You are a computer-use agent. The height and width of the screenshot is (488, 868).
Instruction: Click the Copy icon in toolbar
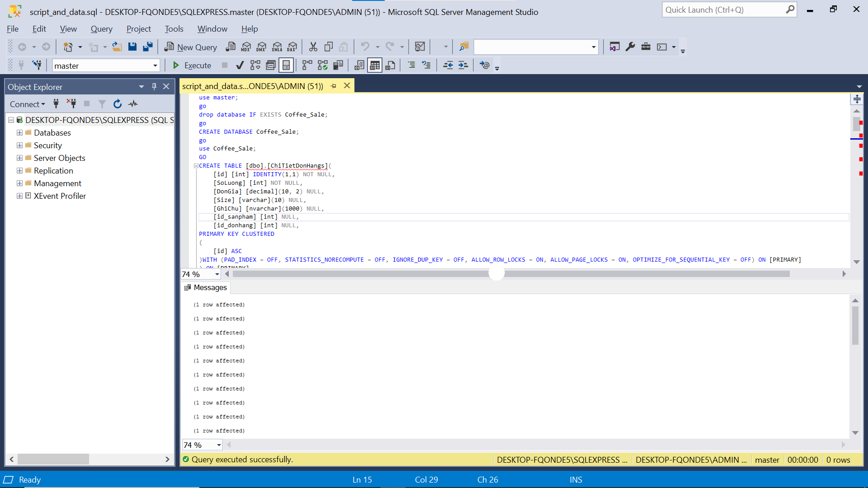(329, 47)
